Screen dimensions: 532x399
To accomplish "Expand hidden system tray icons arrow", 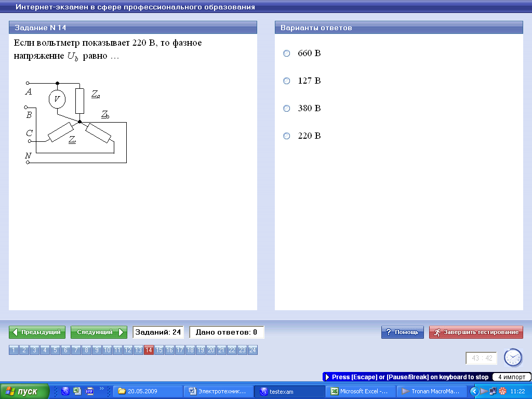I will (474, 391).
